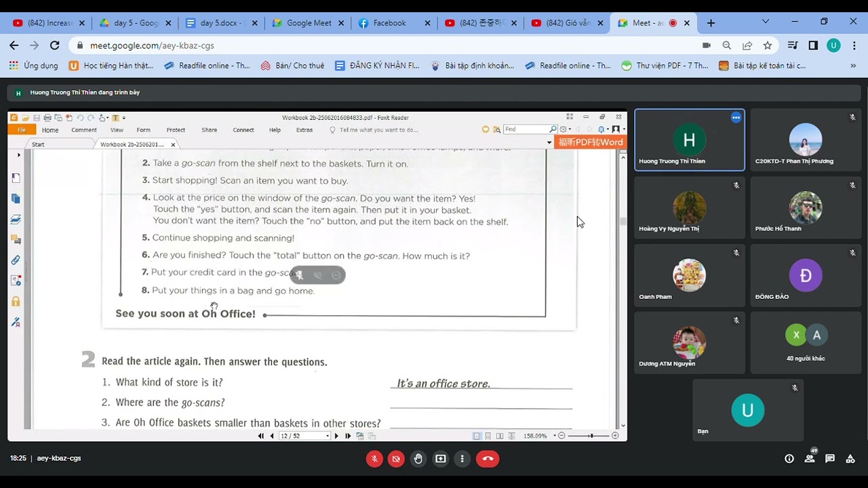
Task: Go to last page in Foxit
Action: click(348, 436)
